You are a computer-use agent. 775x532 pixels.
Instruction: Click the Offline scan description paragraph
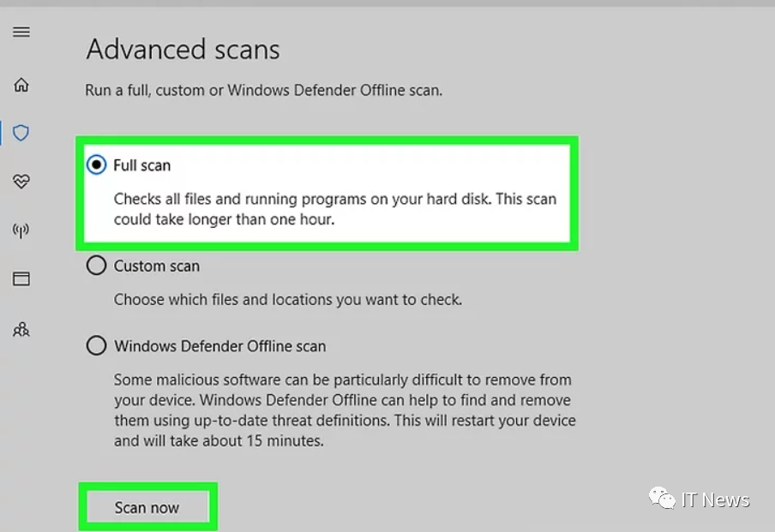tap(343, 410)
